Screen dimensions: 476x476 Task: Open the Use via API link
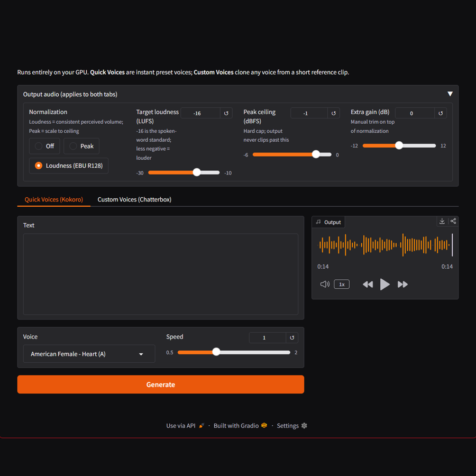[185, 426]
